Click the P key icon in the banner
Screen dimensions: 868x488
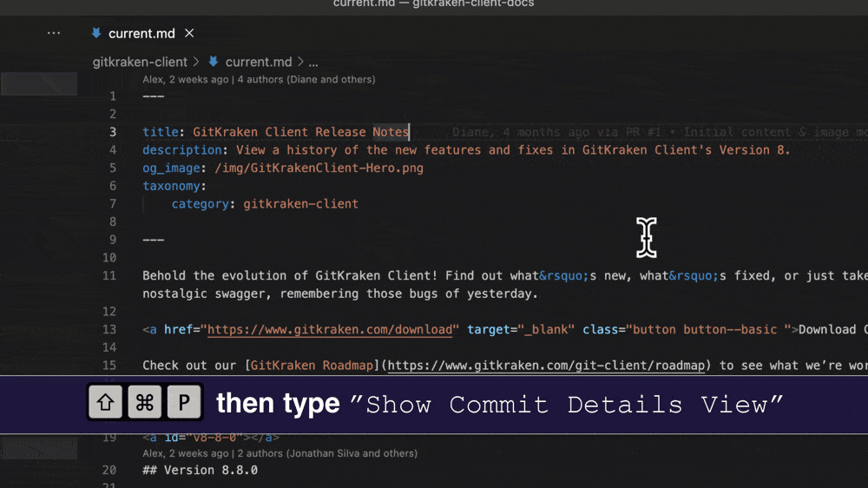pos(184,403)
